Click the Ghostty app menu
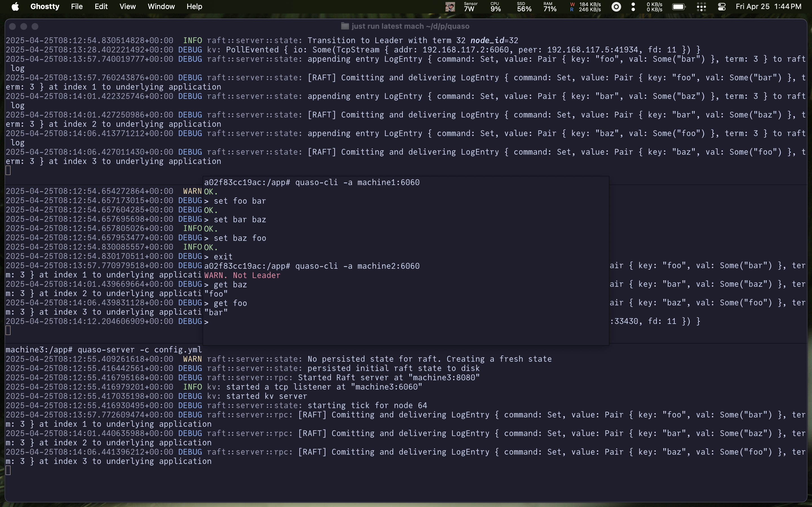Image resolution: width=812 pixels, height=507 pixels. [45, 7]
